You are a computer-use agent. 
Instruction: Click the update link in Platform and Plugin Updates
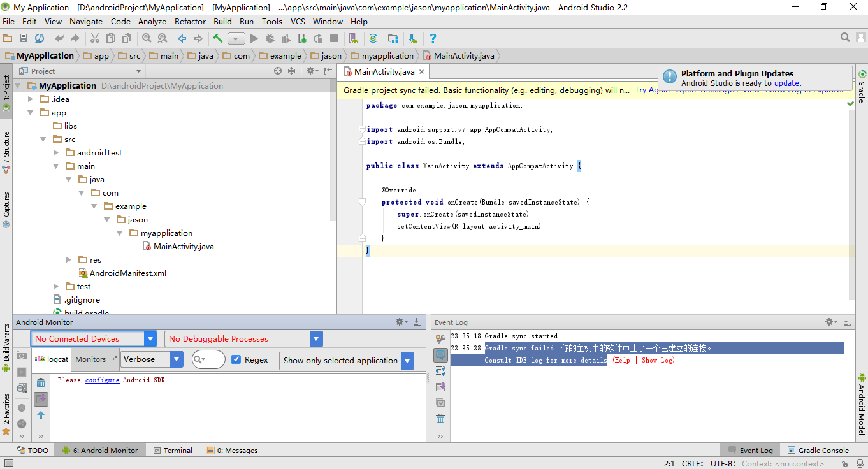(786, 83)
